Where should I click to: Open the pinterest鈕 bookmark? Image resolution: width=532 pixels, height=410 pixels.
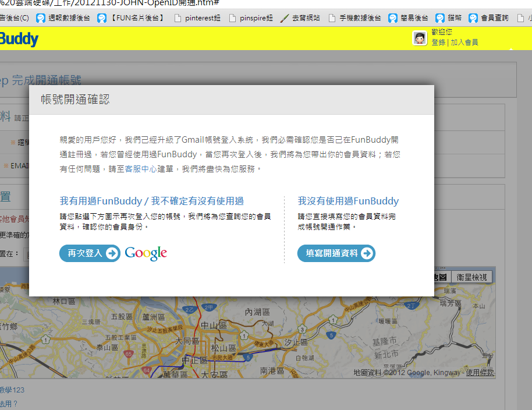coord(197,18)
